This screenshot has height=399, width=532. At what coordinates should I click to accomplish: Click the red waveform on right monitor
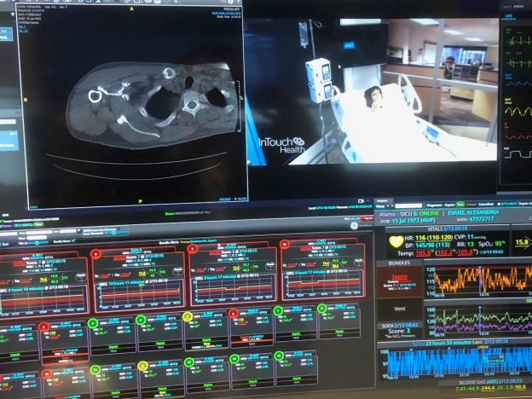click(518, 137)
